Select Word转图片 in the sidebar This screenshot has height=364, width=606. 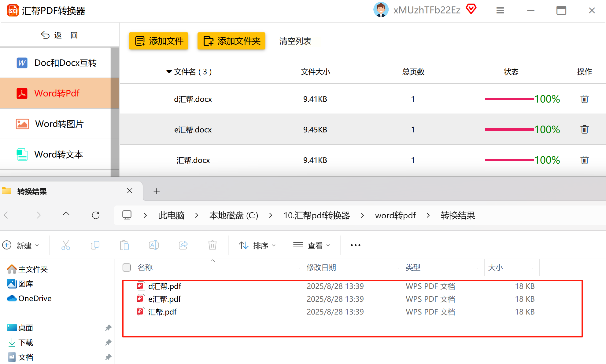[59, 124]
